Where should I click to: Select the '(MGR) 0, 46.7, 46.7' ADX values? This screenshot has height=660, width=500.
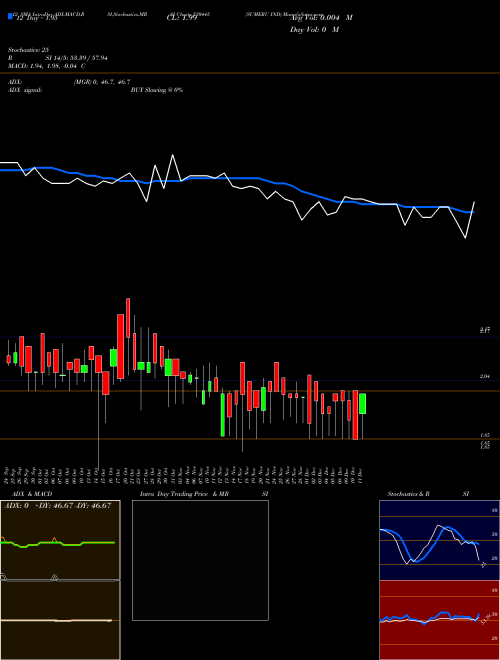coord(102,82)
